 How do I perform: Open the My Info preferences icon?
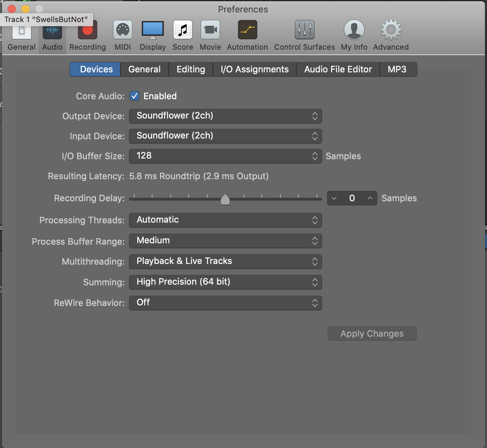[354, 30]
